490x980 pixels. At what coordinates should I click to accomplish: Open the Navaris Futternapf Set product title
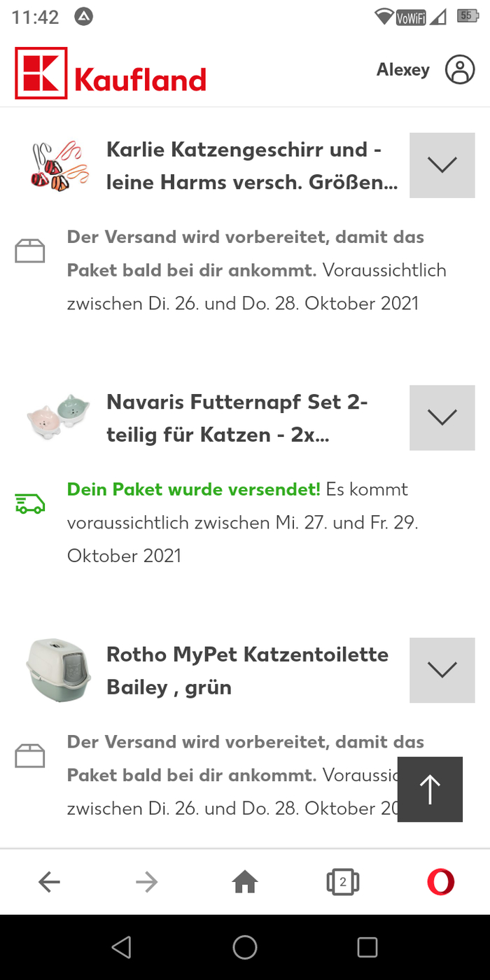238,419
